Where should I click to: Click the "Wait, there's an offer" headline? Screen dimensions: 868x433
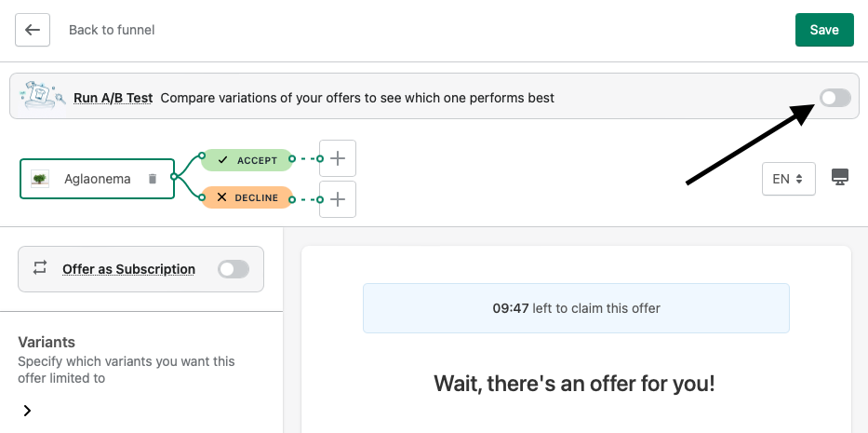(x=574, y=384)
